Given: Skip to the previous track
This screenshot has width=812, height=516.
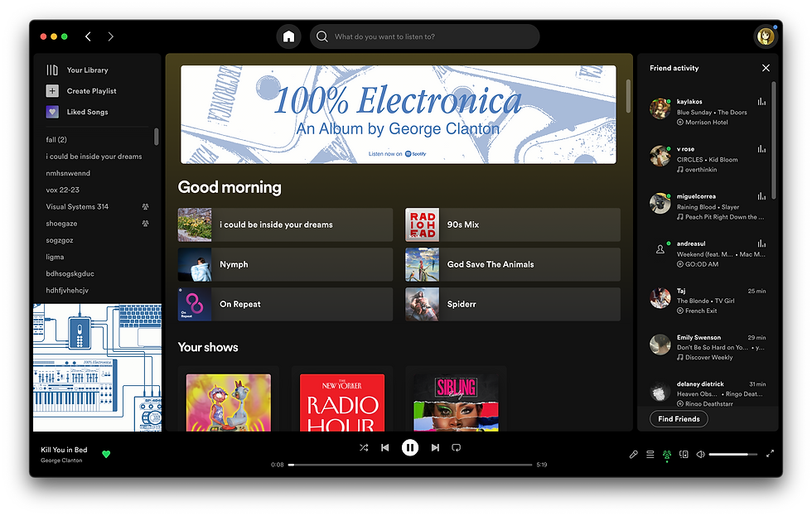Looking at the screenshot, I should pos(384,448).
